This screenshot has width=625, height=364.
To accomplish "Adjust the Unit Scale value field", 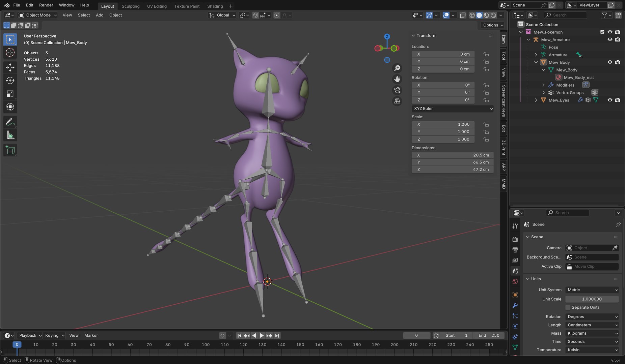I will pyautogui.click(x=592, y=299).
